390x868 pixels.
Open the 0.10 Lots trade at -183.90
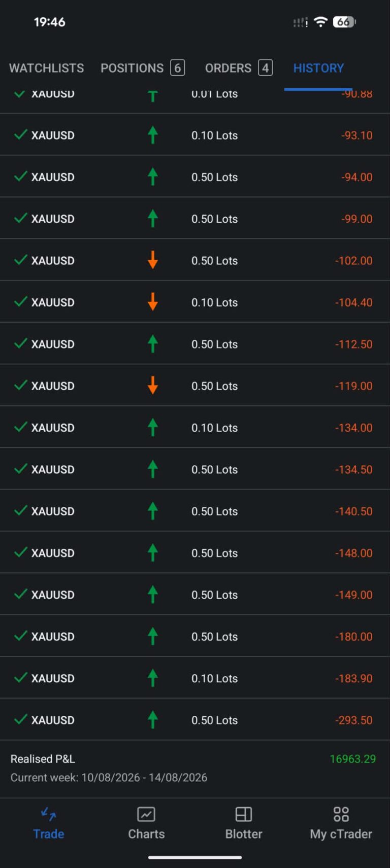(x=195, y=678)
